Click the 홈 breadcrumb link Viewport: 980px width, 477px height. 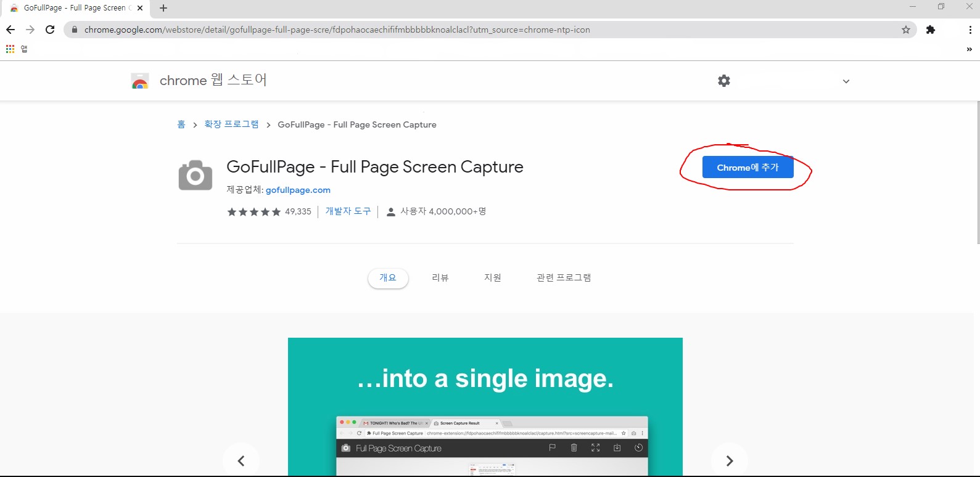tap(181, 124)
